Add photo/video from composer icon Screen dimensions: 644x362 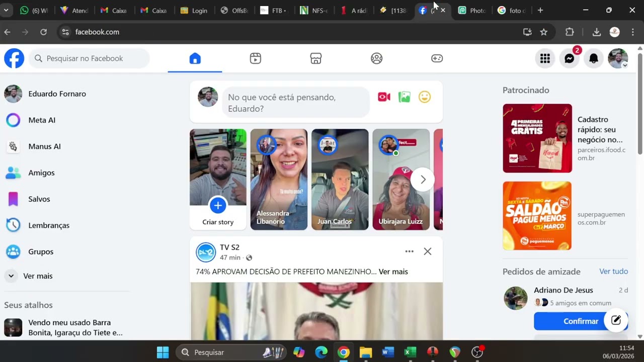(405, 97)
